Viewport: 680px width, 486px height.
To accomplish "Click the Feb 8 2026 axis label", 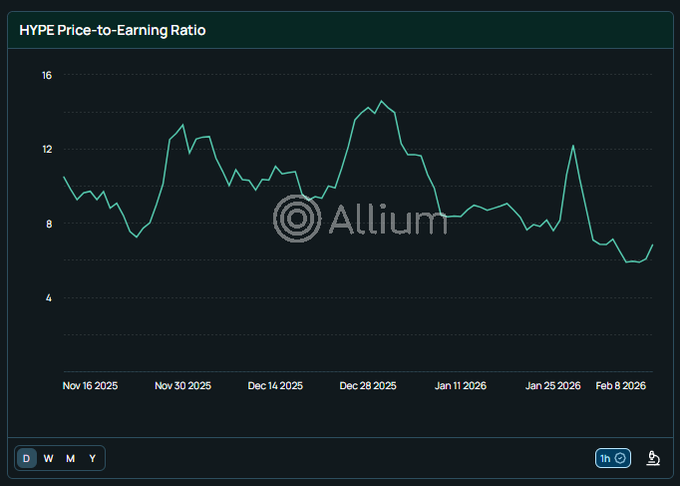I will [x=621, y=385].
